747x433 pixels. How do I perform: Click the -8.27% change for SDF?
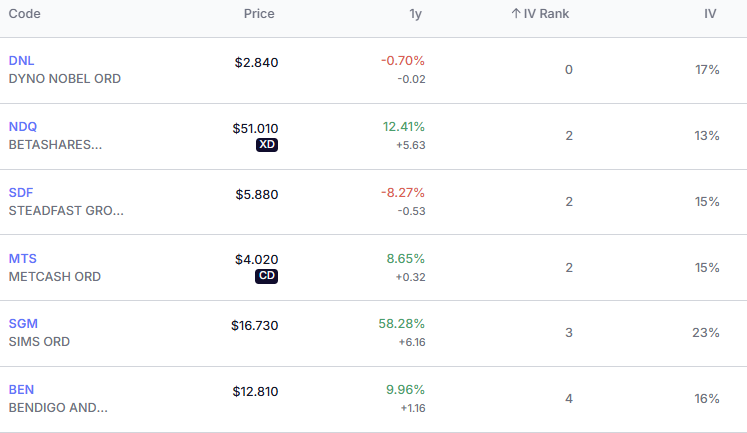[x=403, y=193]
